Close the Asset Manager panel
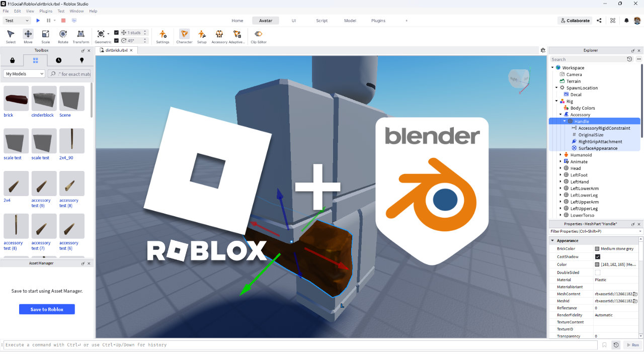Screen dimensions: 644x362 point(89,263)
